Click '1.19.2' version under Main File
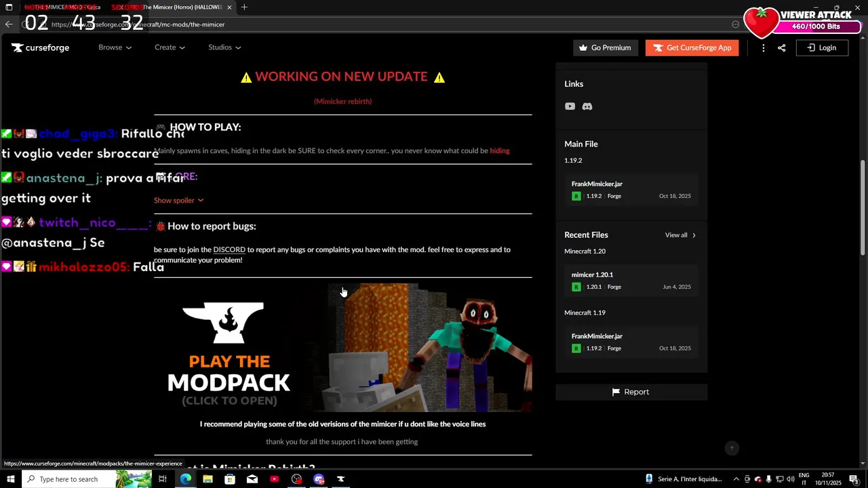 pos(573,161)
